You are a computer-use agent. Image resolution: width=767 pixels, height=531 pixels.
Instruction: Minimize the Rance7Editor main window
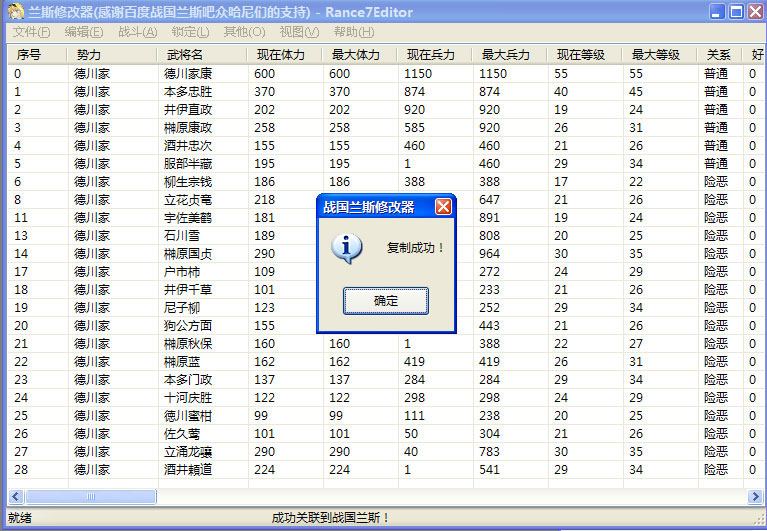(717, 12)
